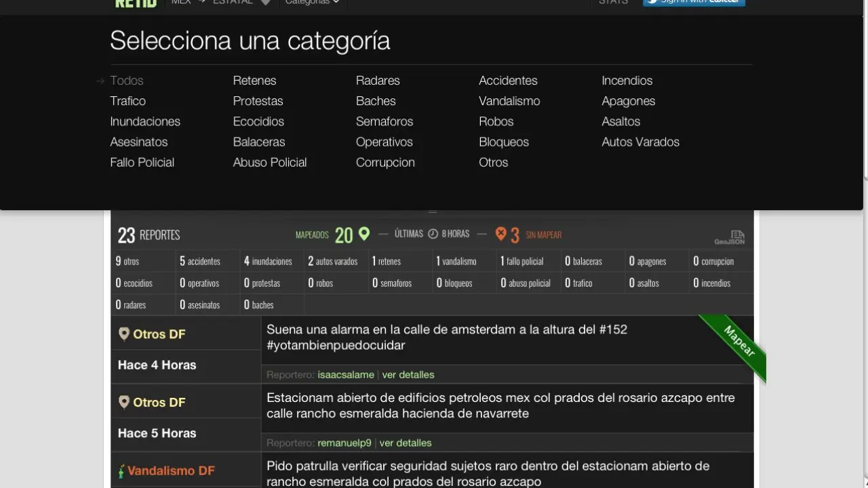The width and height of the screenshot is (868, 488).
Task: Click the clock icon beside 8 horas
Action: click(x=433, y=234)
